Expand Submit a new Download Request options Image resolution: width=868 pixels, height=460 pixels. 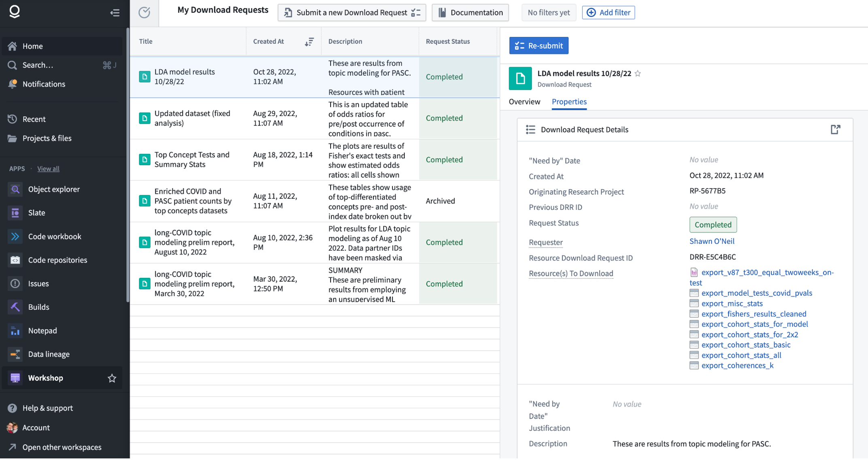[416, 13]
